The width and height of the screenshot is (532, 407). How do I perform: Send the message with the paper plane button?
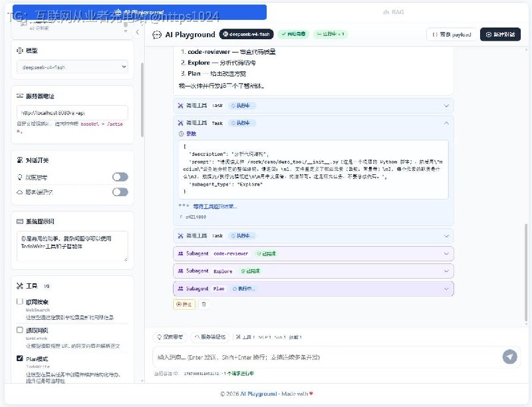[509, 357]
